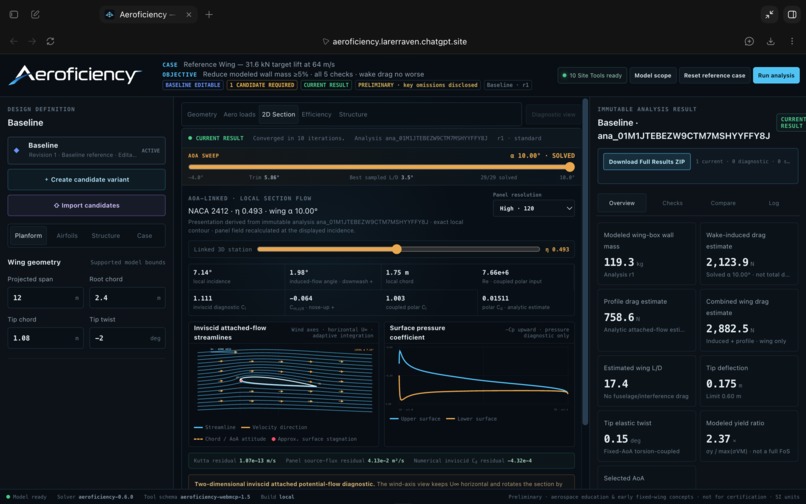
Task: Edit the Tip chord field
Action: tap(45, 338)
